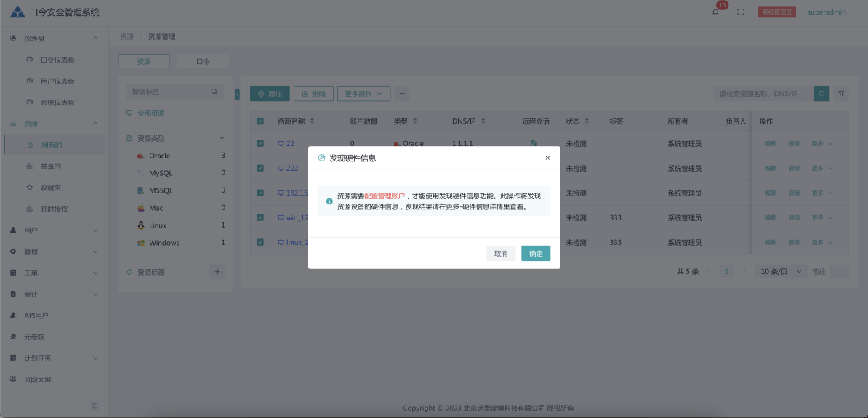The height and width of the screenshot is (418, 868).
Task: Switch to the 口令 tab
Action: click(x=203, y=62)
